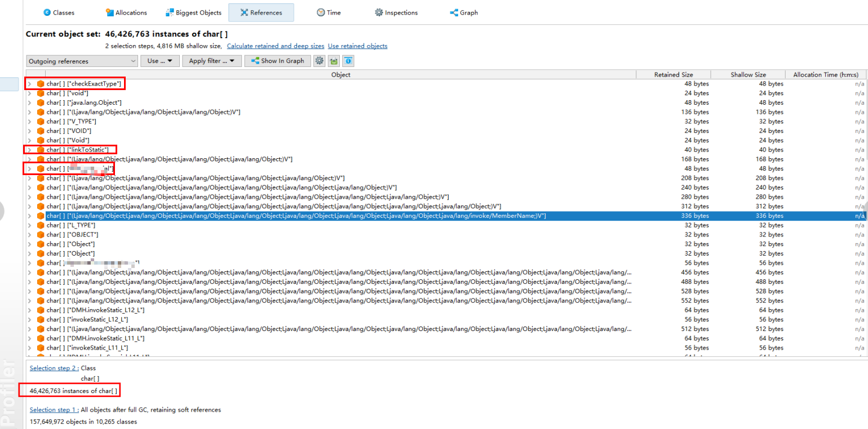
Task: Click the cube icon of the 280 bytes row
Action: 41,197
